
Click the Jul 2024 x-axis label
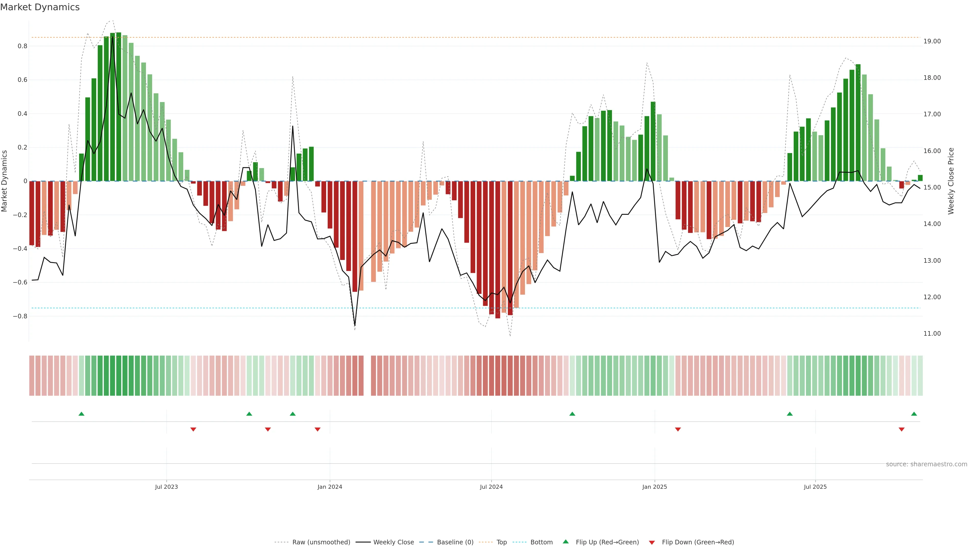491,487
